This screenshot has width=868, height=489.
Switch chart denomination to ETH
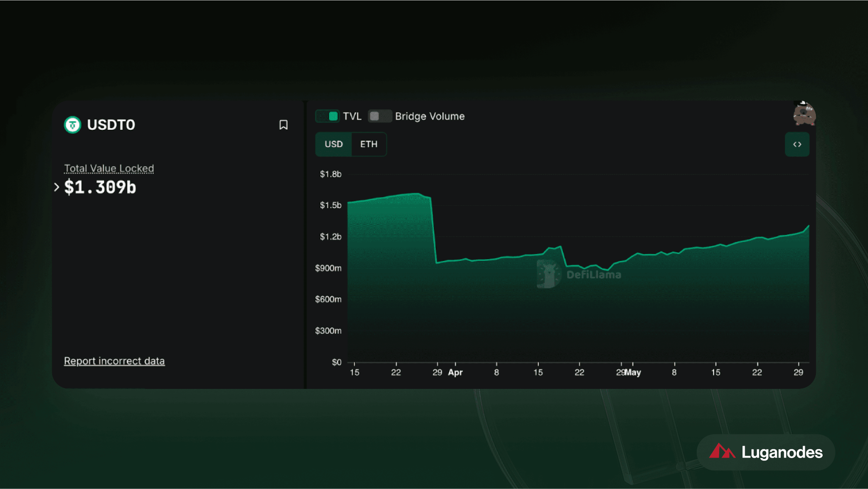point(369,144)
